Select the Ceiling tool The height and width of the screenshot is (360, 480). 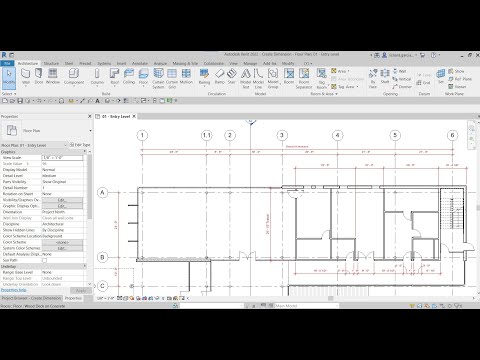point(129,76)
